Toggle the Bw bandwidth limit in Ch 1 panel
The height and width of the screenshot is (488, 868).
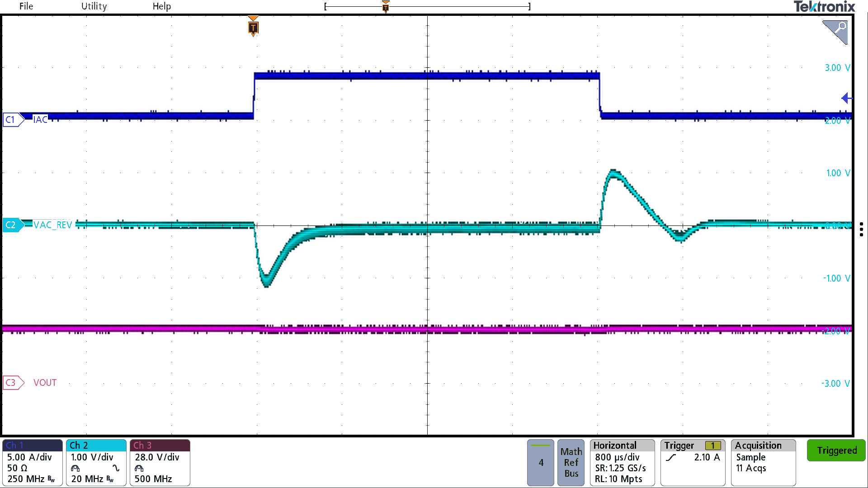[x=50, y=479]
